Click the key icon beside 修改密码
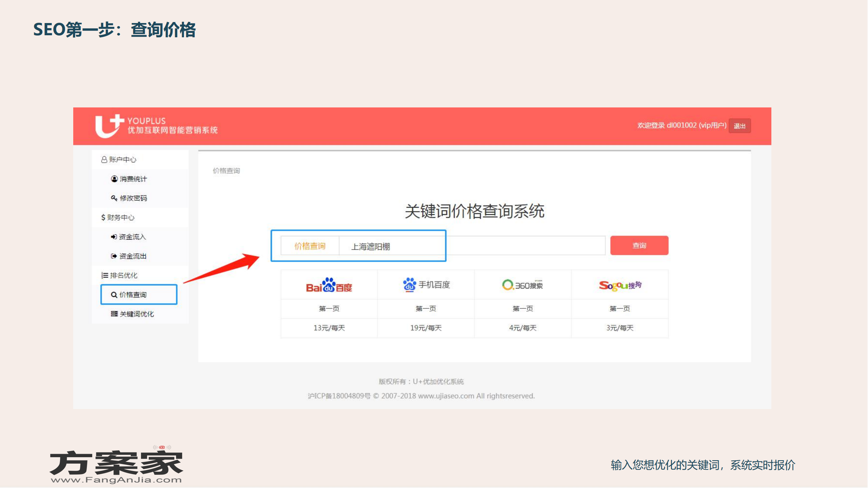 pos(114,198)
